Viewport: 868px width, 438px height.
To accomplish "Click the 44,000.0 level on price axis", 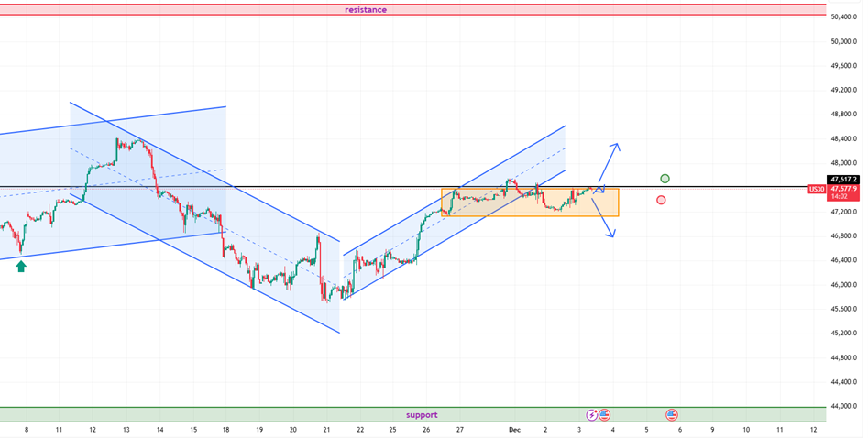I will tap(843, 406).
